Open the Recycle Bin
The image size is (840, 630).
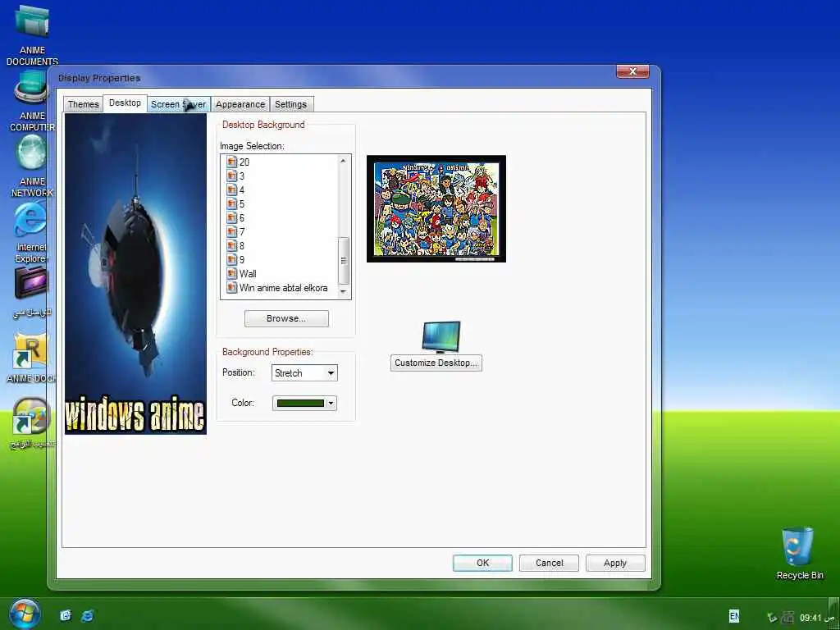pyautogui.click(x=797, y=546)
